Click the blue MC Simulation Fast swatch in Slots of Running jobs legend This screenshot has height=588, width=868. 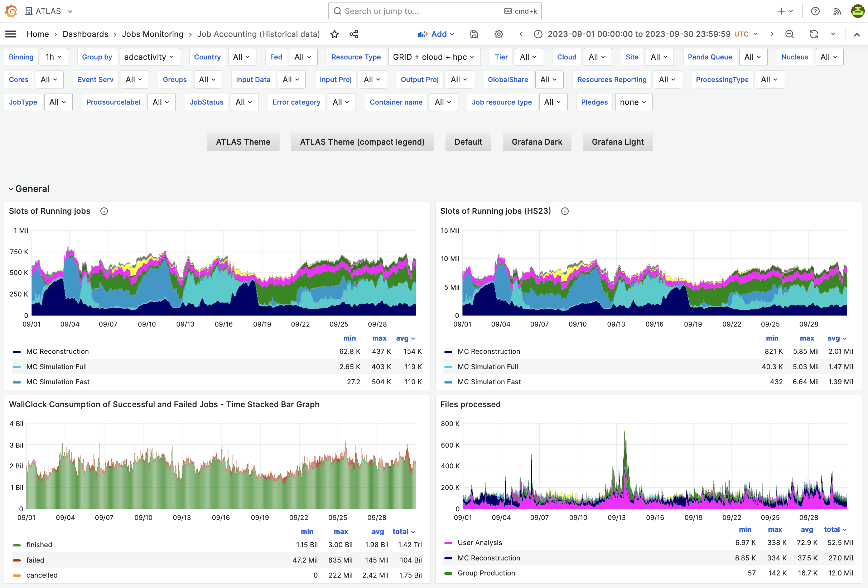pyautogui.click(x=17, y=382)
